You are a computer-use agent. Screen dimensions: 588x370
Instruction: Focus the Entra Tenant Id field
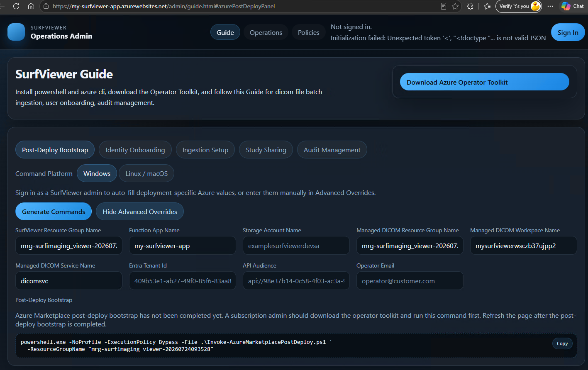[183, 281]
